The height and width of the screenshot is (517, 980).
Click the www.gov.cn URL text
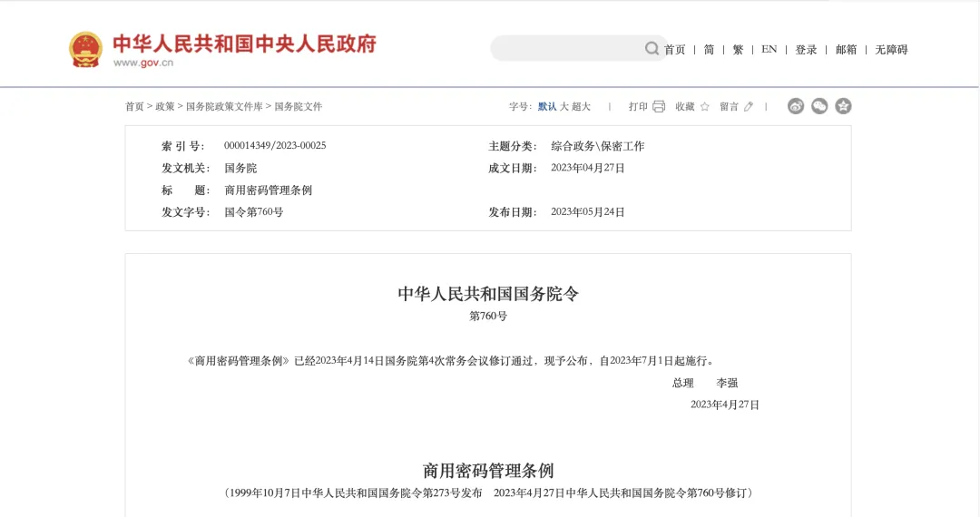pyautogui.click(x=143, y=63)
